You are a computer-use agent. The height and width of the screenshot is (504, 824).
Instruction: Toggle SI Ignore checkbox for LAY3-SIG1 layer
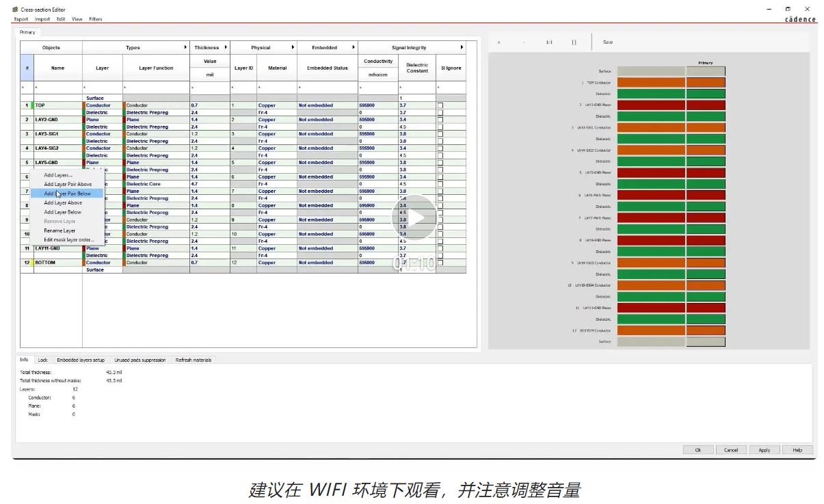pyautogui.click(x=440, y=134)
